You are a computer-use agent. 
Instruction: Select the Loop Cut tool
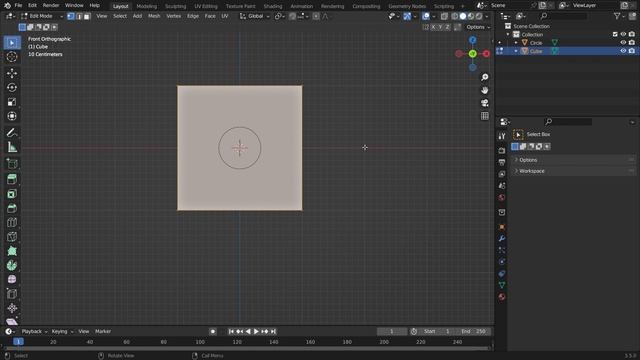[12, 222]
